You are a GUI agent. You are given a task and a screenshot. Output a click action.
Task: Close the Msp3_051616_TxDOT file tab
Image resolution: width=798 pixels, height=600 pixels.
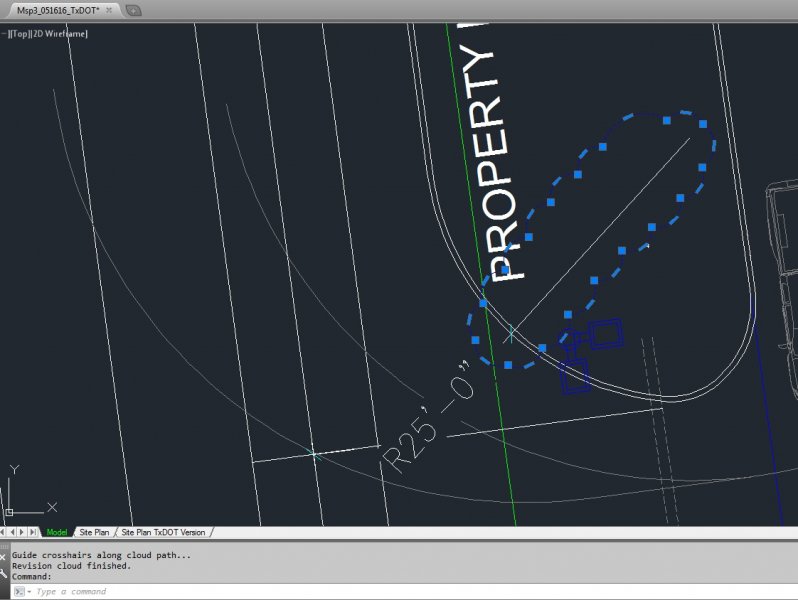pyautogui.click(x=108, y=10)
